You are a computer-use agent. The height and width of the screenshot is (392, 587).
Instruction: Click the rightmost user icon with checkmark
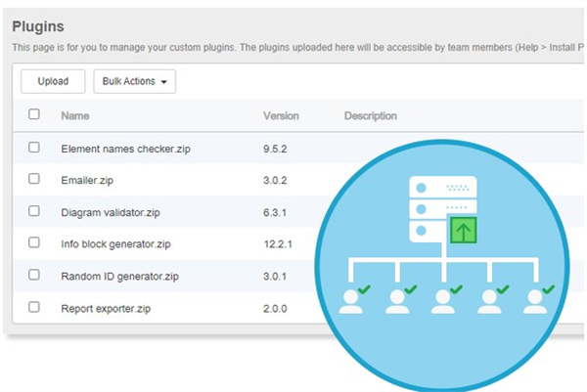tap(534, 300)
